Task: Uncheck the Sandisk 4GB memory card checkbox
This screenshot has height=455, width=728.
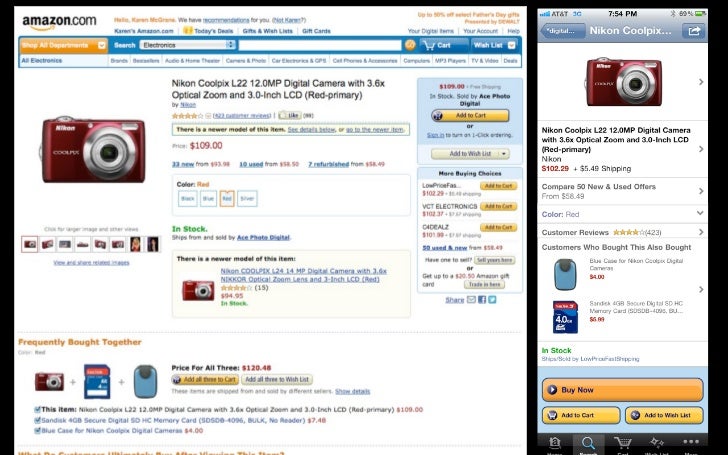Action: tap(37, 420)
